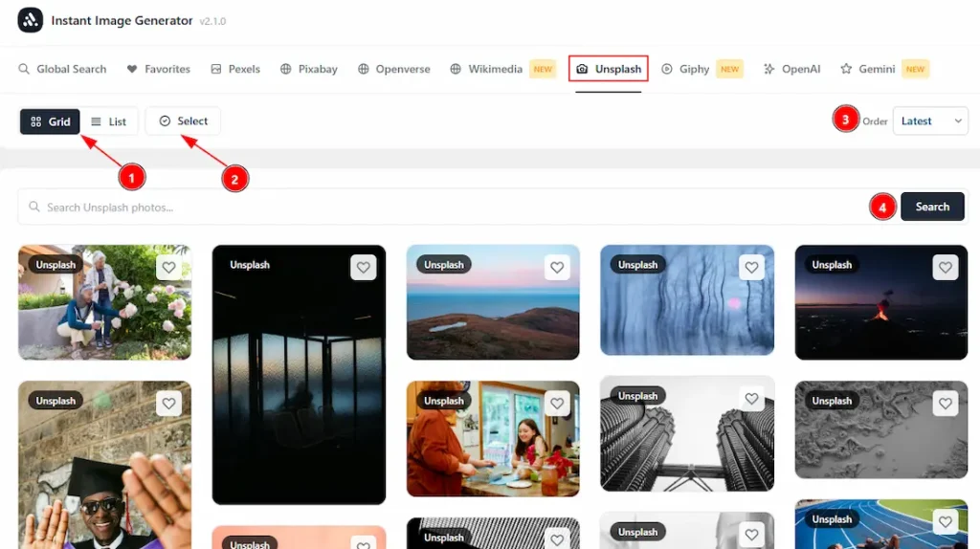This screenshot has height=549, width=980.
Task: Favorite the gray textured aerial photo
Action: tap(945, 404)
